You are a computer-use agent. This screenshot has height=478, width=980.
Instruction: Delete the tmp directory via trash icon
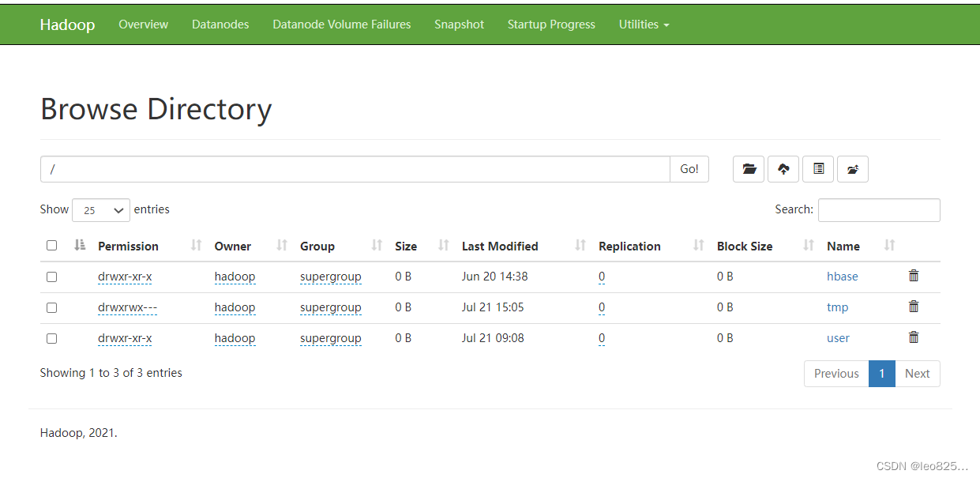tap(914, 307)
